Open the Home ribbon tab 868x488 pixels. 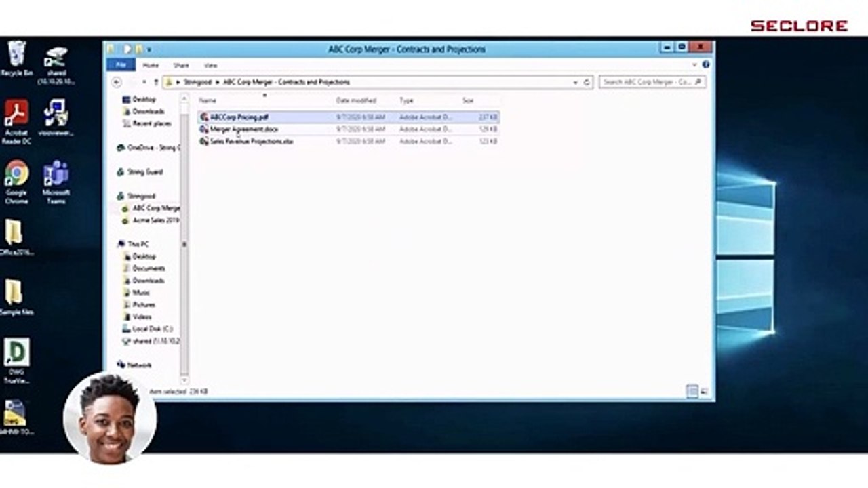tap(151, 66)
